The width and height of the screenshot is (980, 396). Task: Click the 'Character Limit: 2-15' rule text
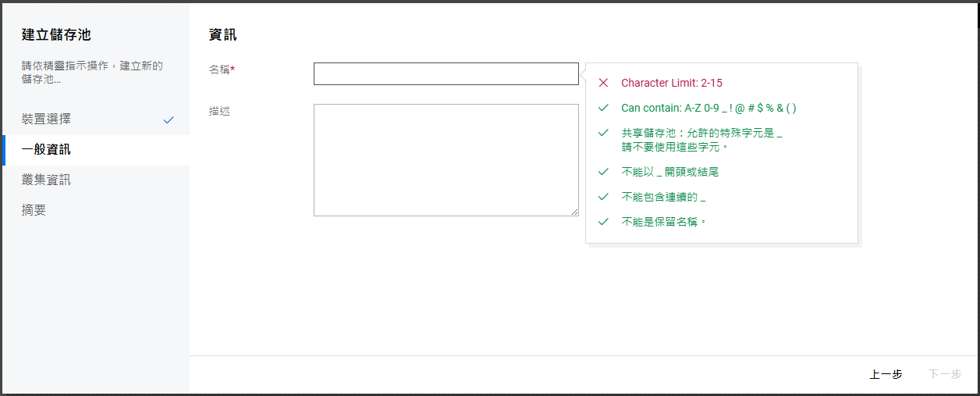(x=676, y=83)
